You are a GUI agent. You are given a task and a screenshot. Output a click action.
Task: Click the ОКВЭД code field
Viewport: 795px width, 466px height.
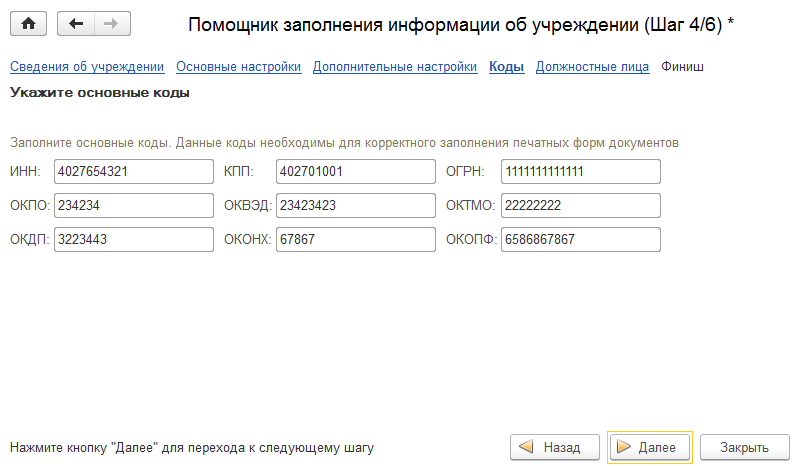(x=355, y=206)
